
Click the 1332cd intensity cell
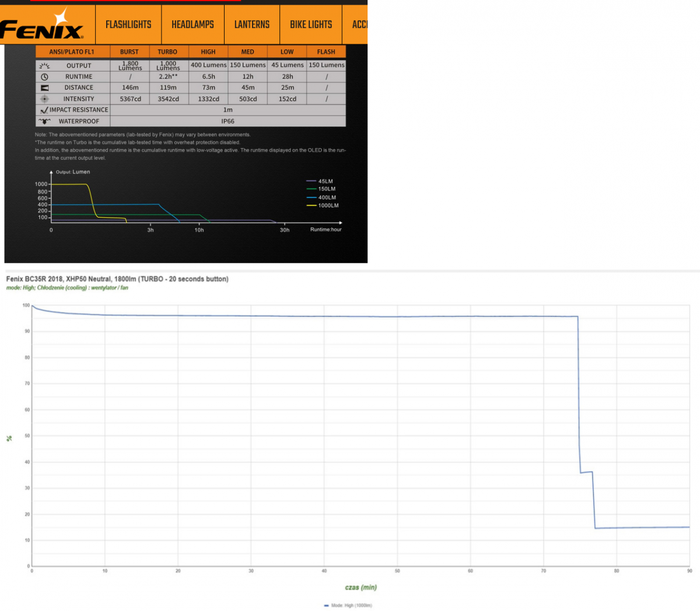point(209,99)
